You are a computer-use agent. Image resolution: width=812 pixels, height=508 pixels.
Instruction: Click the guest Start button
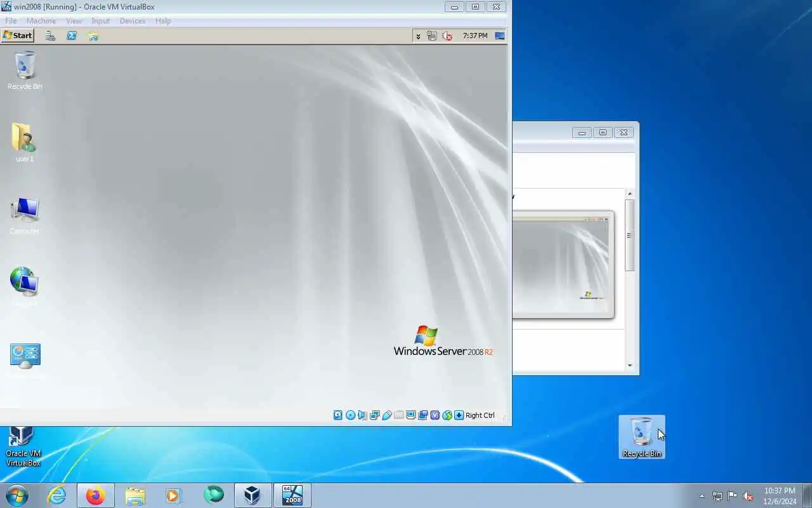[x=17, y=36]
